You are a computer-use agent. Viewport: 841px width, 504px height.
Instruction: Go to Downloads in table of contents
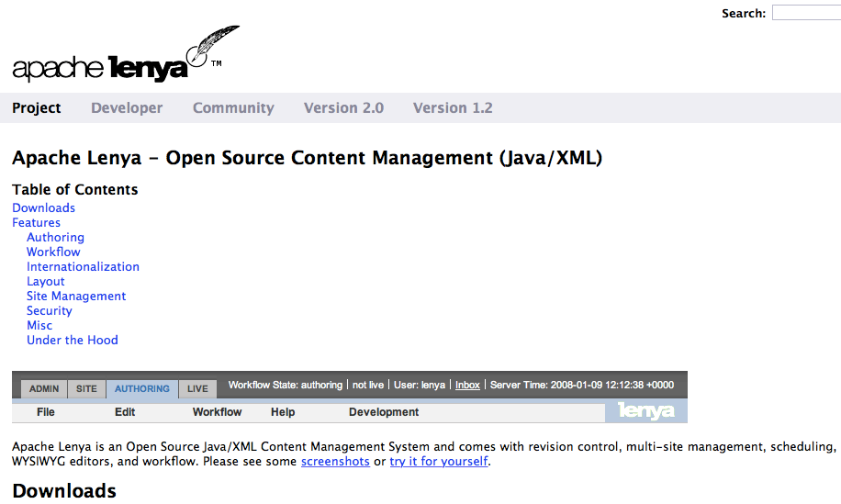click(x=43, y=207)
